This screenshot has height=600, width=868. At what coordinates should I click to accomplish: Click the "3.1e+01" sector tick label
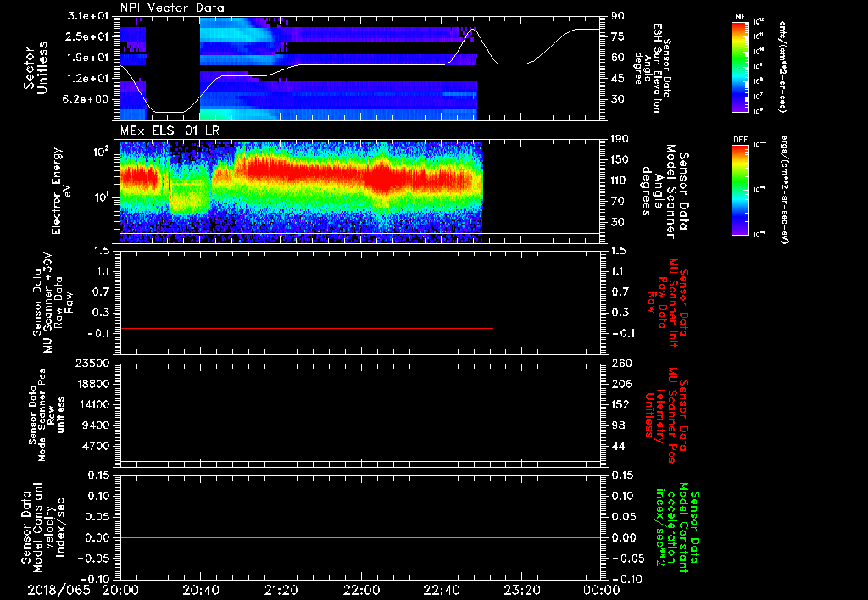coord(87,16)
